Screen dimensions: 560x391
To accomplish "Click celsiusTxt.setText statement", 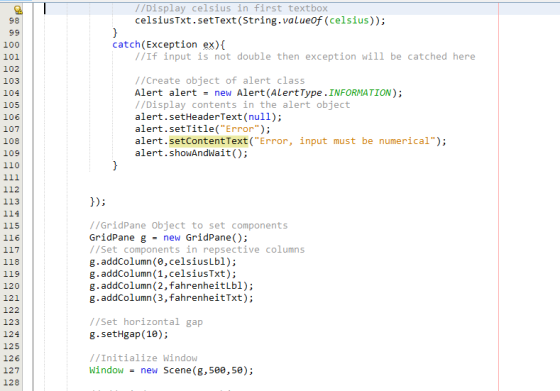I will click(260, 20).
